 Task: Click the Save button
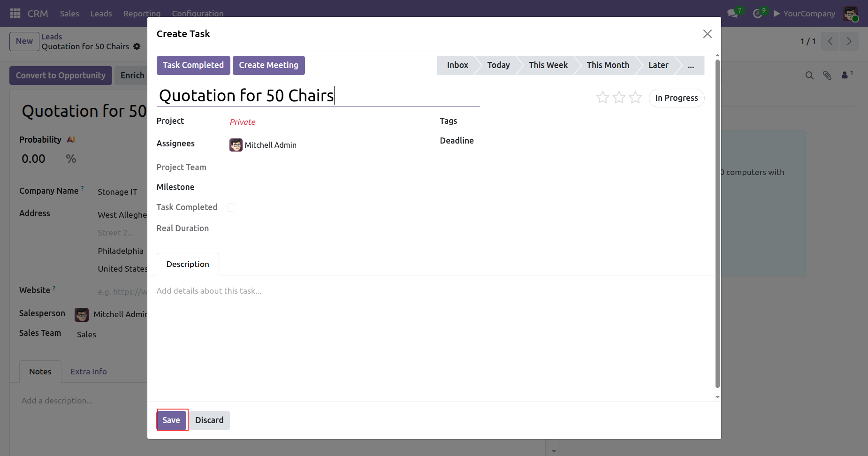[171, 420]
